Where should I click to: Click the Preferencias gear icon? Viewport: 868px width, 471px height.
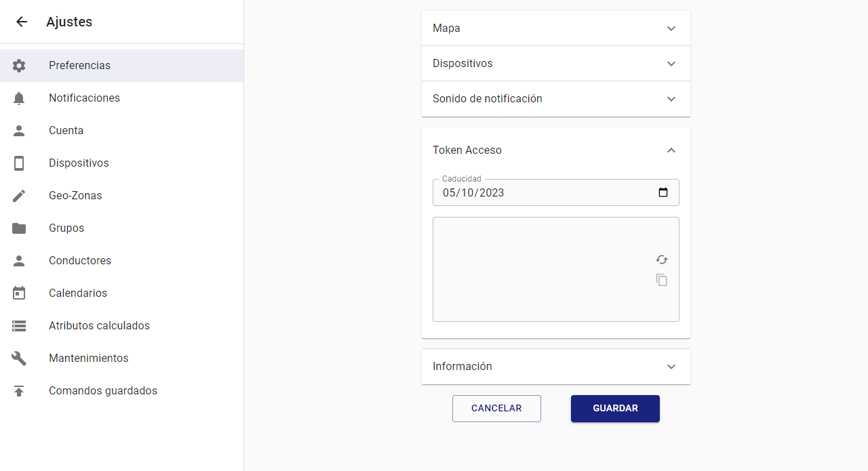click(x=19, y=66)
